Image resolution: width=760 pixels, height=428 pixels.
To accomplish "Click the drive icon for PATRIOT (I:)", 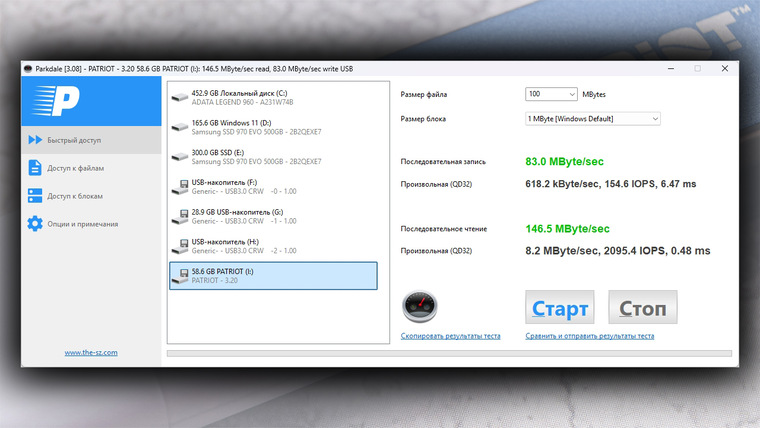I will [180, 276].
